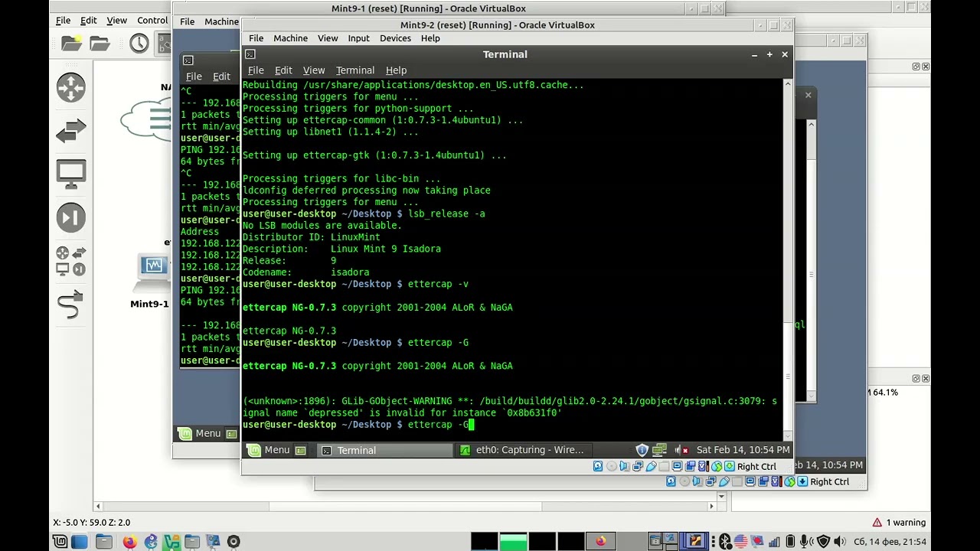Click GNS3 horizontal scrollbar left arrow
The width and height of the screenshot is (980, 551).
point(98,506)
